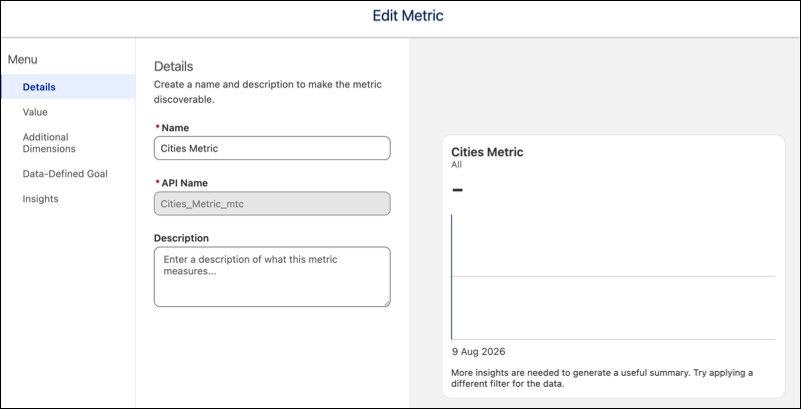Click the Name field containing Cities Metric
801x409 pixels.
pyautogui.click(x=272, y=148)
